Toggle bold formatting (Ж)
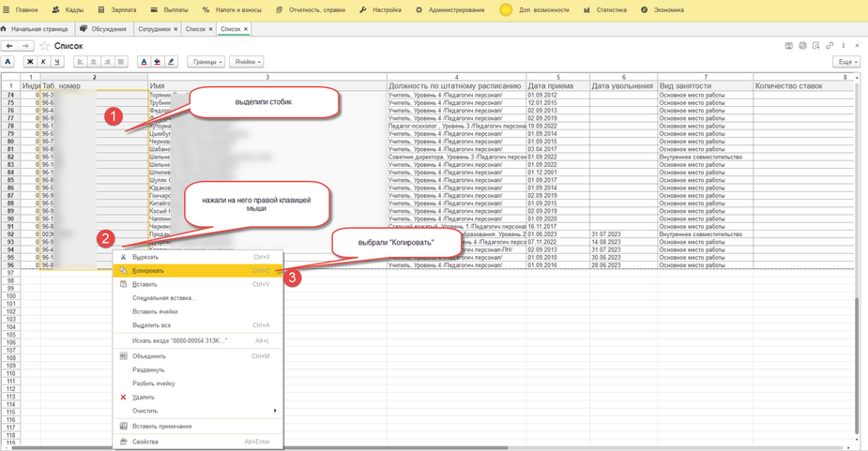The image size is (868, 451). (x=29, y=62)
